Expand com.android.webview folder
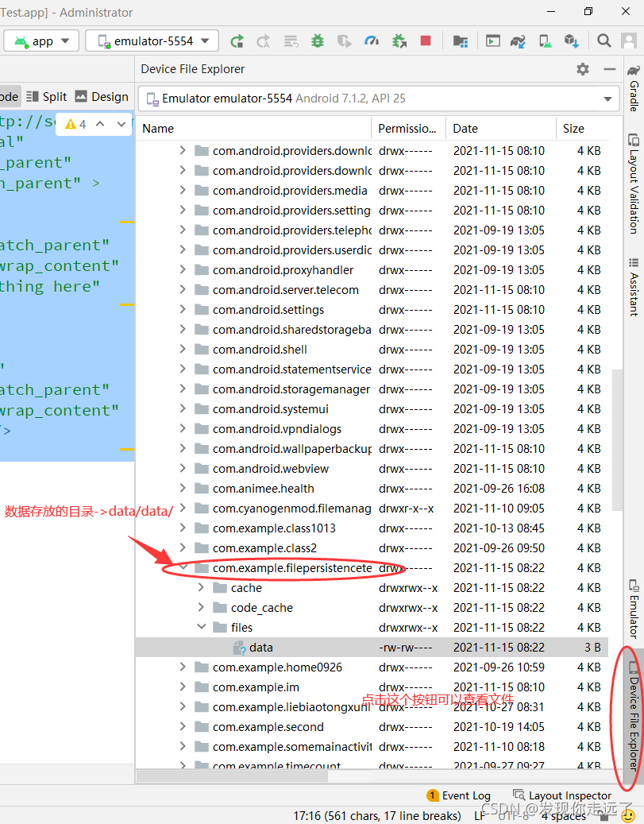 coord(183,468)
